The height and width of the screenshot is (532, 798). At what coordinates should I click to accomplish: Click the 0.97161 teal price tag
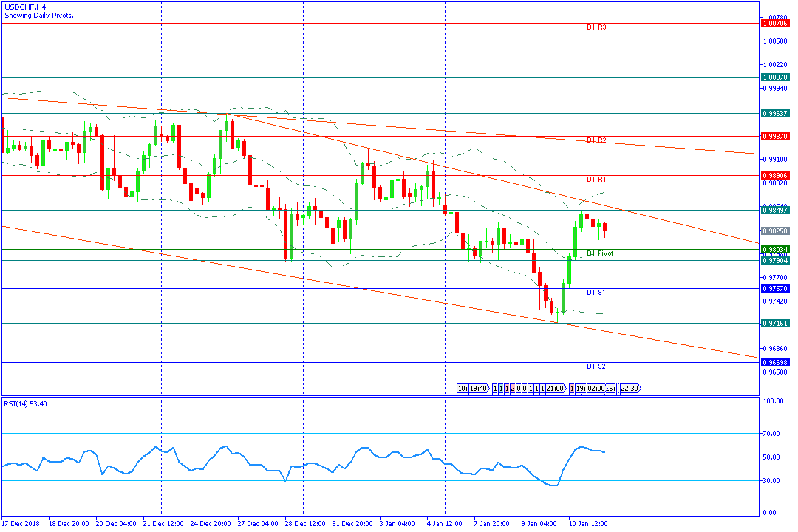775,324
